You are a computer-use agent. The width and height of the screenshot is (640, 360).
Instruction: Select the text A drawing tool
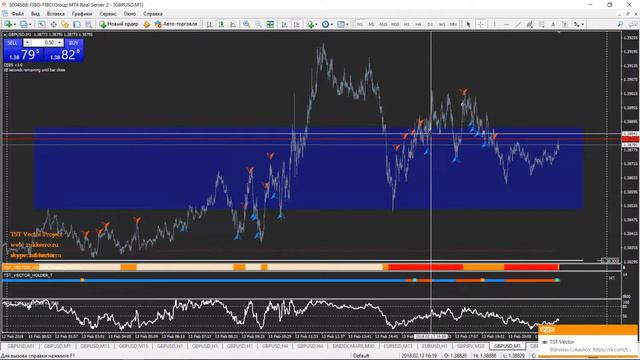coord(553,24)
